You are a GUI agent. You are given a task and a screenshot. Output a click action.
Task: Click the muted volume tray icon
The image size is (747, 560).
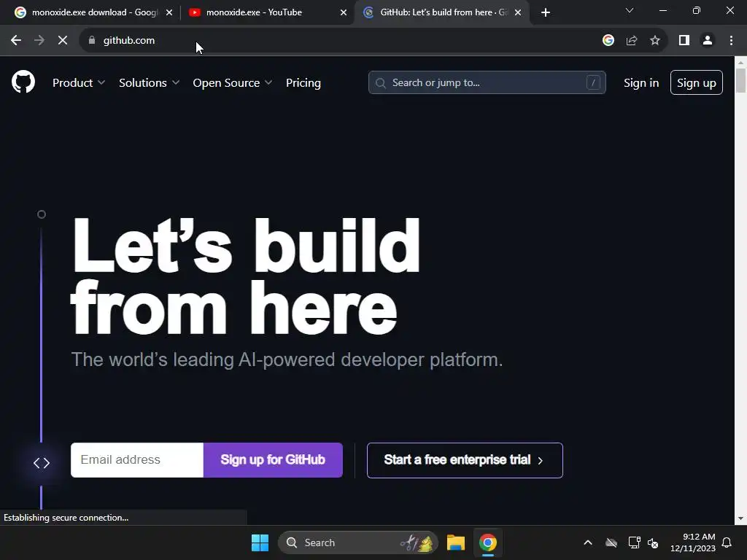(653, 542)
